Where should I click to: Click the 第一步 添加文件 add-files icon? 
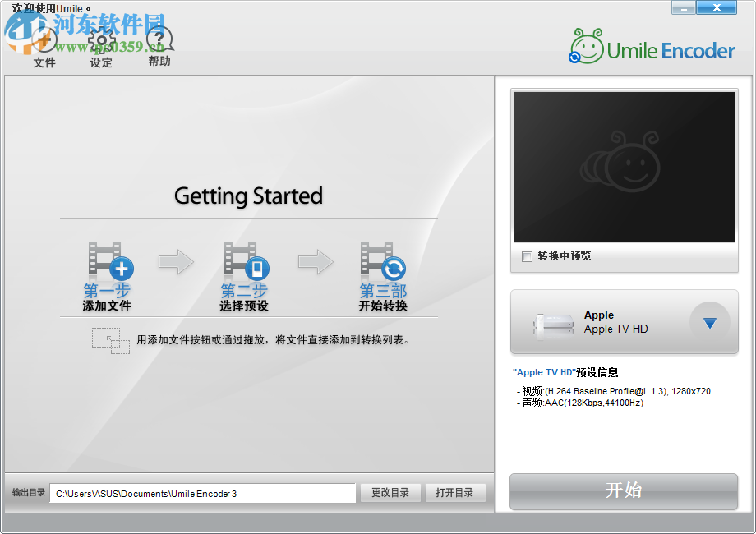point(108,261)
